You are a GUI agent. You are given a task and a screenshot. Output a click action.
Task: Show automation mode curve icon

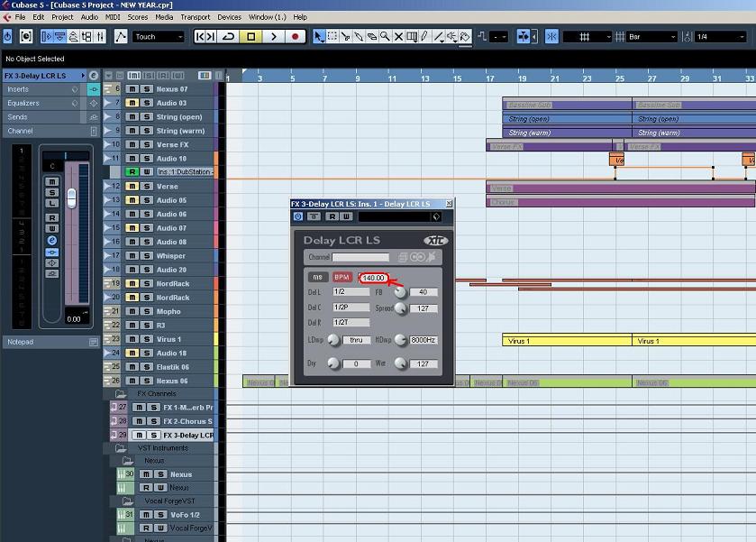point(121,37)
